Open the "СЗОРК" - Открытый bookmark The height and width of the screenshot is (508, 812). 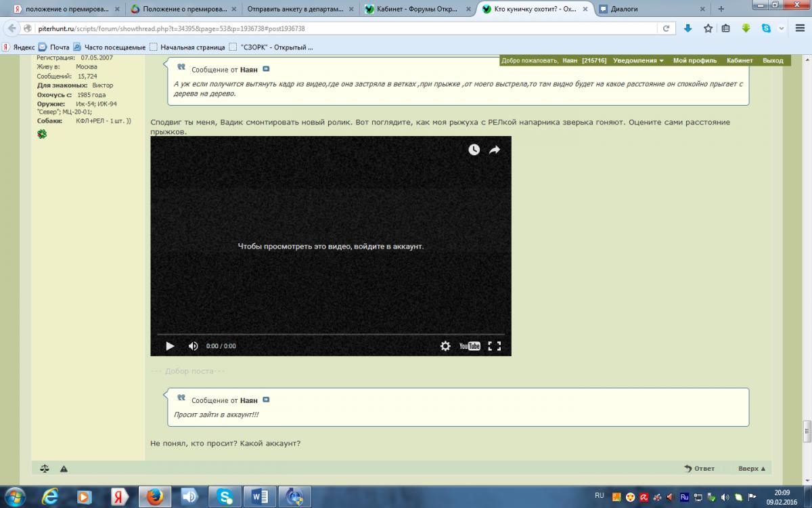coord(271,47)
